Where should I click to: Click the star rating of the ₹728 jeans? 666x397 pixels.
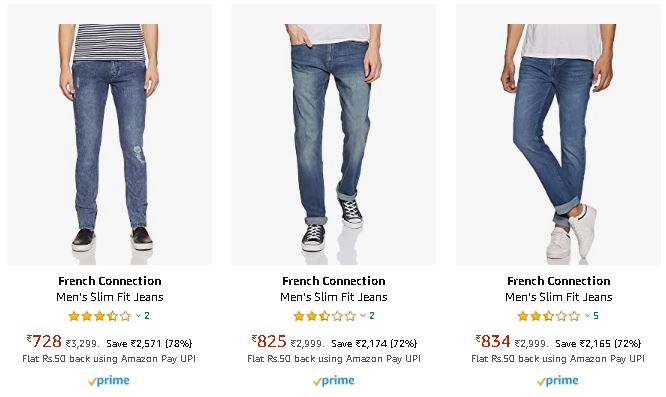tap(100, 316)
